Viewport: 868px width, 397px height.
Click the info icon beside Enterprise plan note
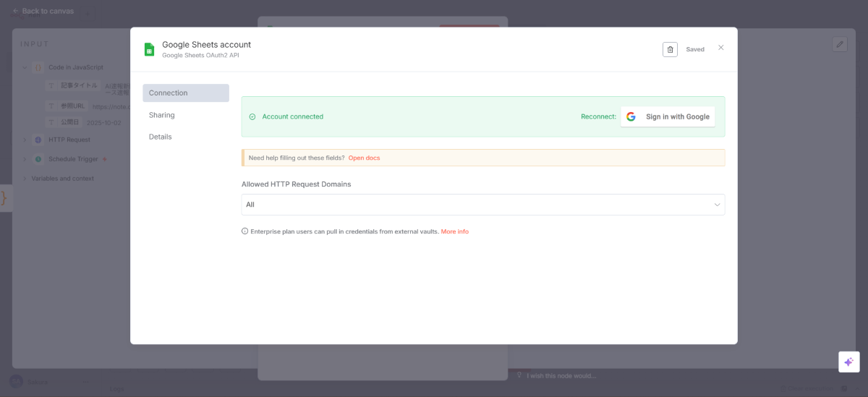pos(244,231)
